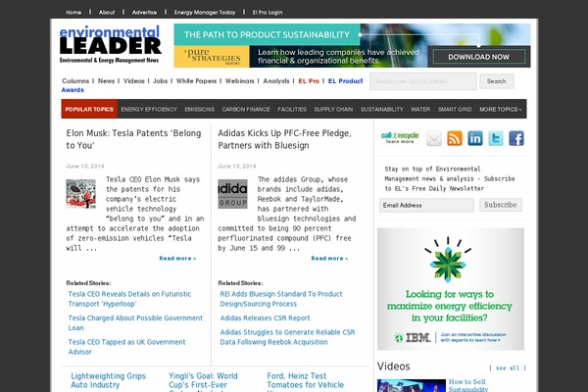
Task: Open the Adidas PFC-Free Pledge headline
Action: pyautogui.click(x=284, y=139)
